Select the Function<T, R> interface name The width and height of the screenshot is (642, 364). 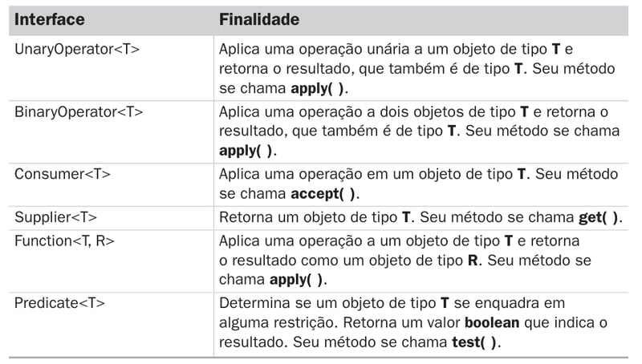64,241
